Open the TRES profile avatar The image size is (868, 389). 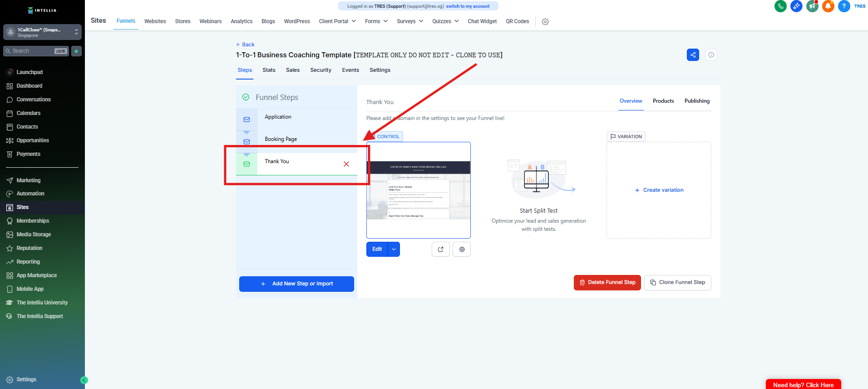pyautogui.click(x=860, y=6)
